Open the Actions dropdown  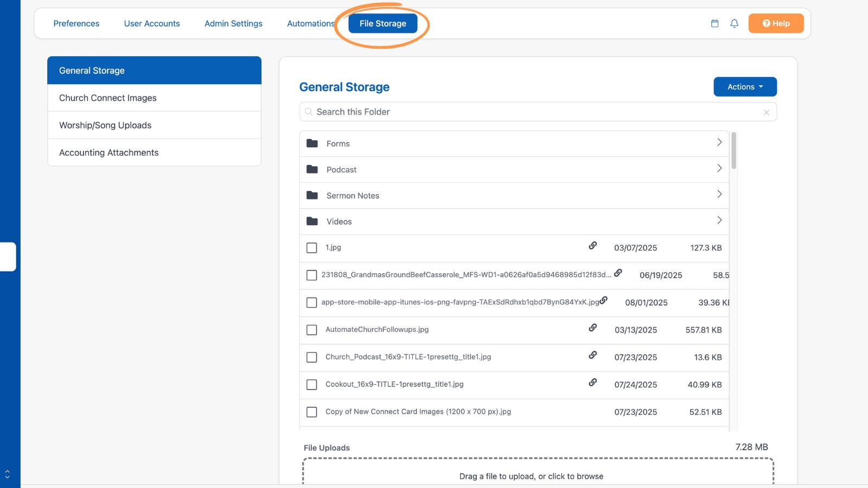click(745, 87)
